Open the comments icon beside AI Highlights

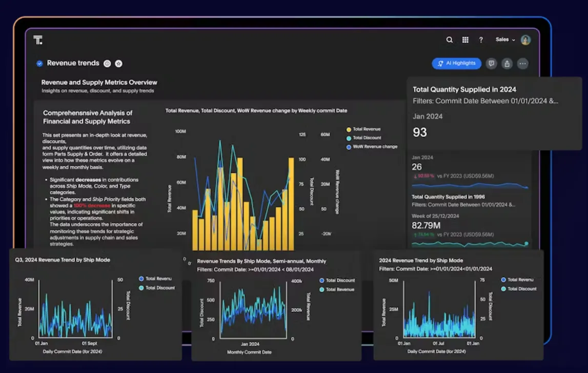tap(491, 64)
